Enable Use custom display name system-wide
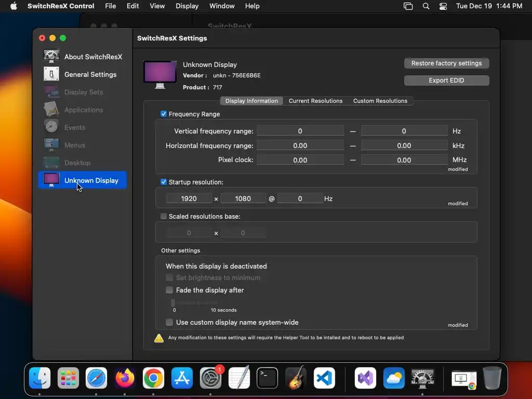Image resolution: width=532 pixels, height=399 pixels. click(169, 322)
